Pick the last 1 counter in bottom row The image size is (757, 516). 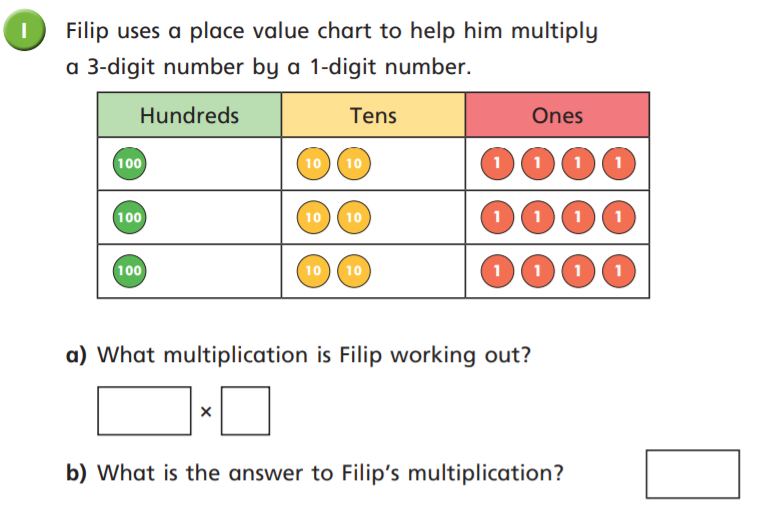point(619,270)
